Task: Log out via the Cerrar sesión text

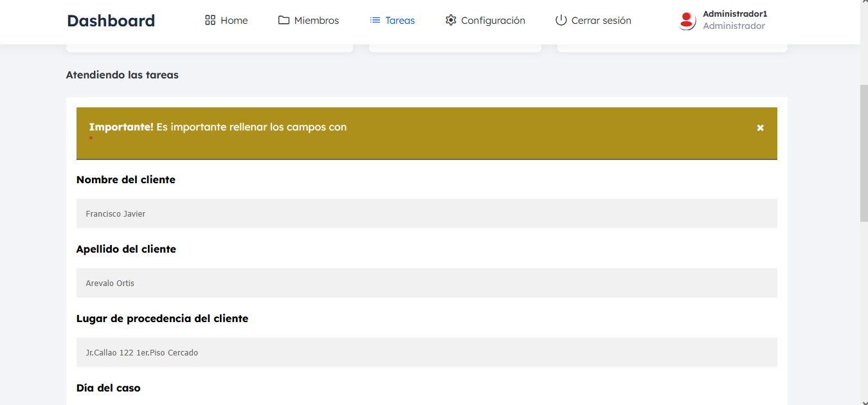Action: pos(601,21)
